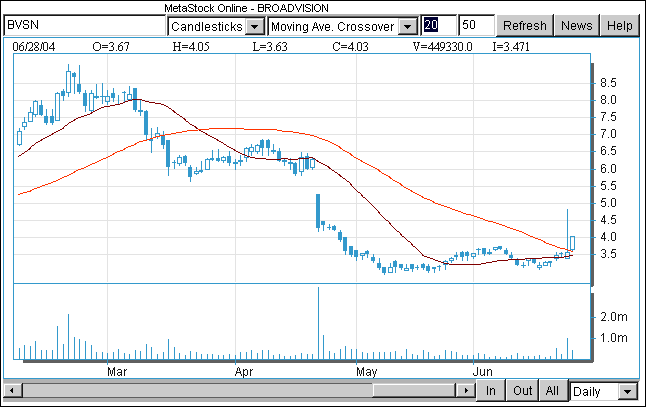The image size is (646, 407).
Task: Click the I=3.471 indicator value
Action: point(511,47)
